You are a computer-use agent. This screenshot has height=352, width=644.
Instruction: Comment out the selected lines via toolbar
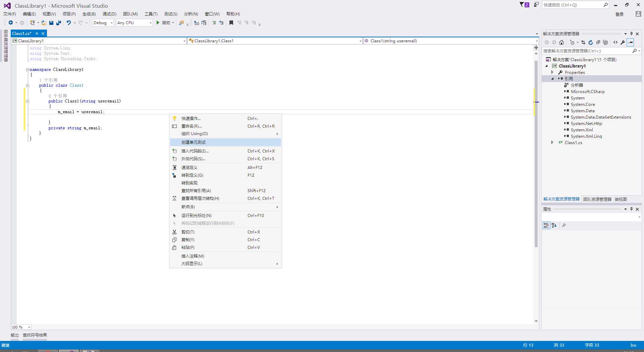tap(214, 23)
